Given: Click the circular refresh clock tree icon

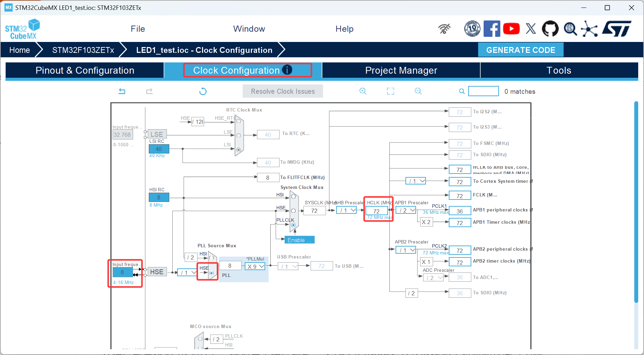Looking at the screenshot, I should pyautogui.click(x=203, y=91).
